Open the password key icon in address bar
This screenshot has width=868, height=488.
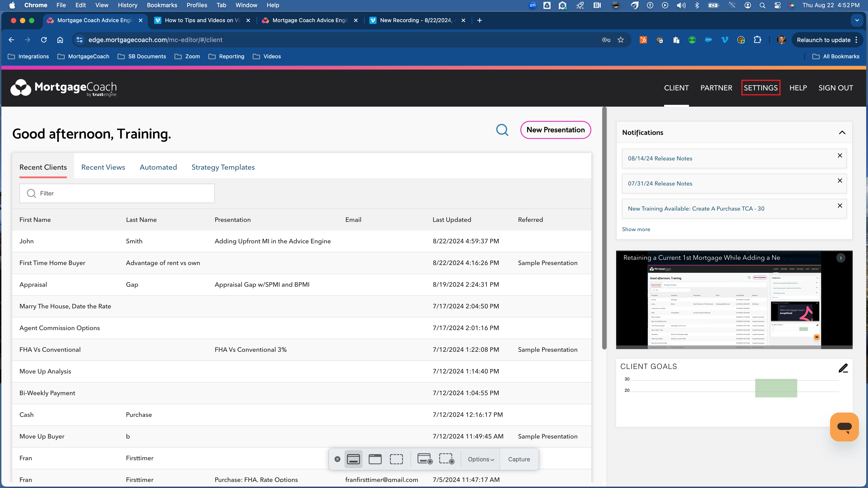click(x=606, y=40)
